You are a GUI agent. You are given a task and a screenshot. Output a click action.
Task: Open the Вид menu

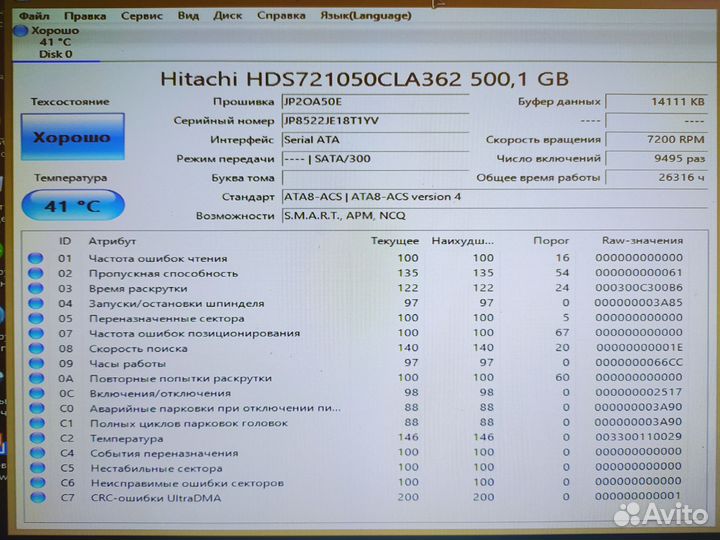[x=188, y=16]
